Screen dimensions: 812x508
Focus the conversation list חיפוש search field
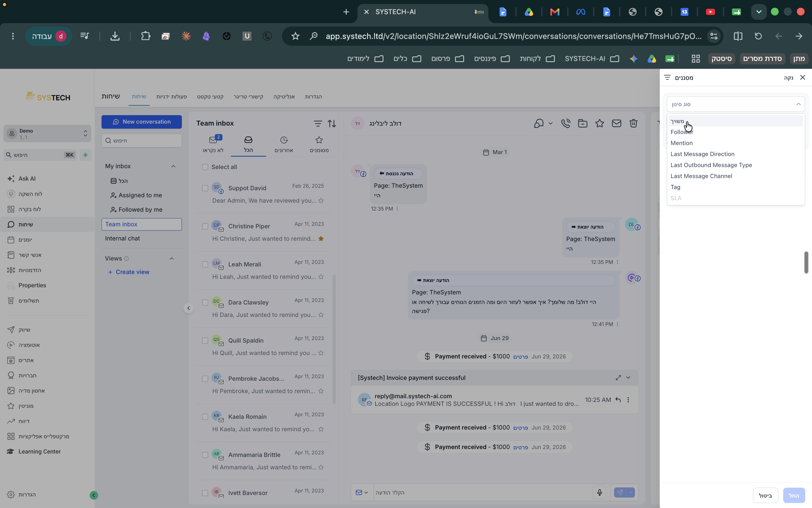point(142,141)
